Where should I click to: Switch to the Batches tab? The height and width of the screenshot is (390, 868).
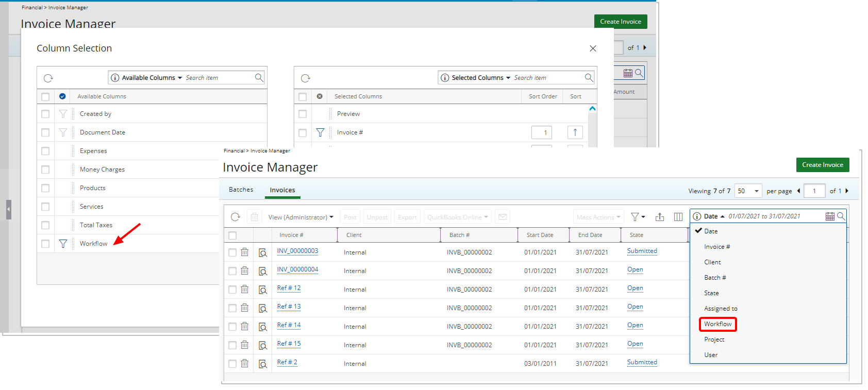241,190
